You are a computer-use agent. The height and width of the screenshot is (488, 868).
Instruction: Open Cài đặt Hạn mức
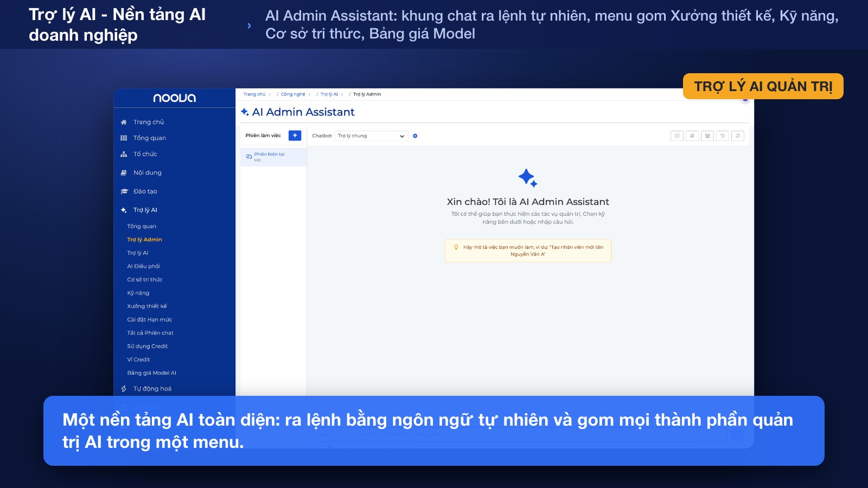point(150,320)
